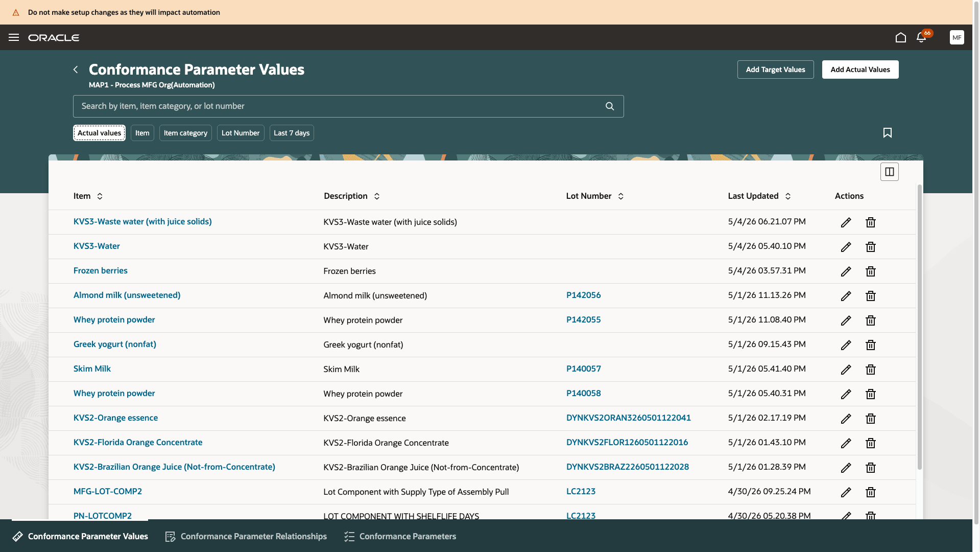Viewport: 980px width, 552px height.
Task: Delete the Skim Milk row
Action: pyautogui.click(x=871, y=370)
